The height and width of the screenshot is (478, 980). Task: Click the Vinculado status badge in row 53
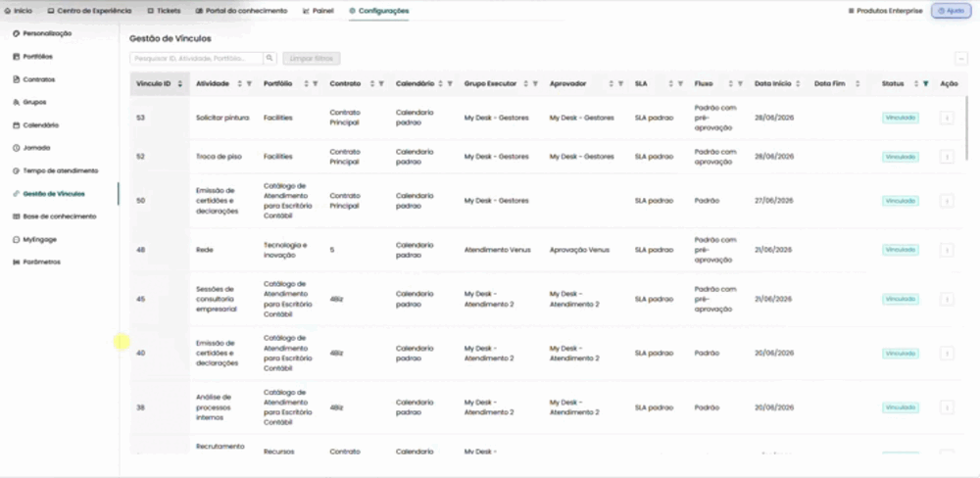click(x=900, y=118)
